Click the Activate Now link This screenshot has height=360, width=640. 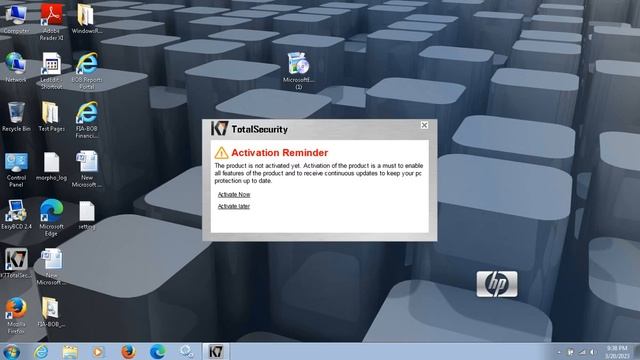[x=234, y=195]
